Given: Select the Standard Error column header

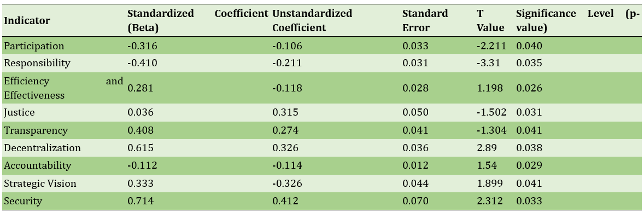Looking at the screenshot, I should point(425,21).
